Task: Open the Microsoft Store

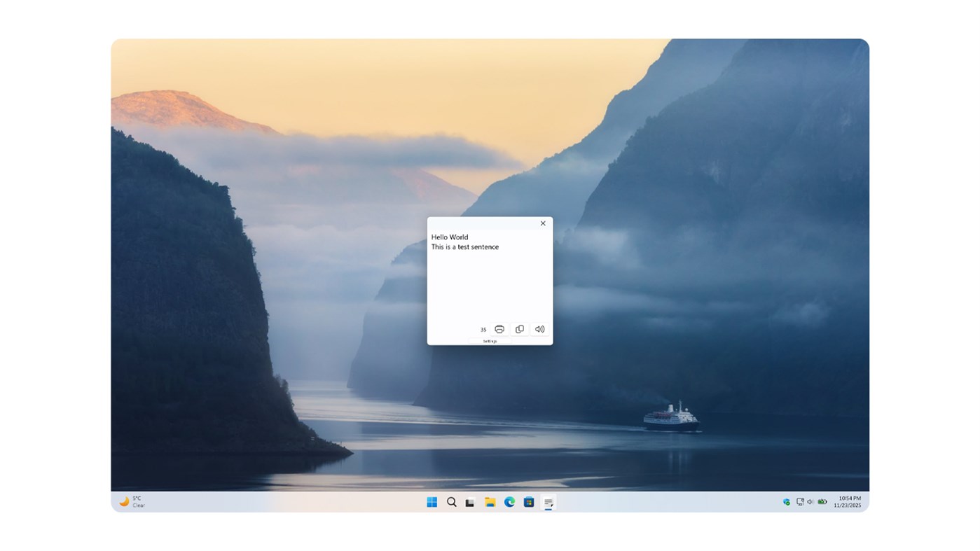Action: (x=527, y=501)
